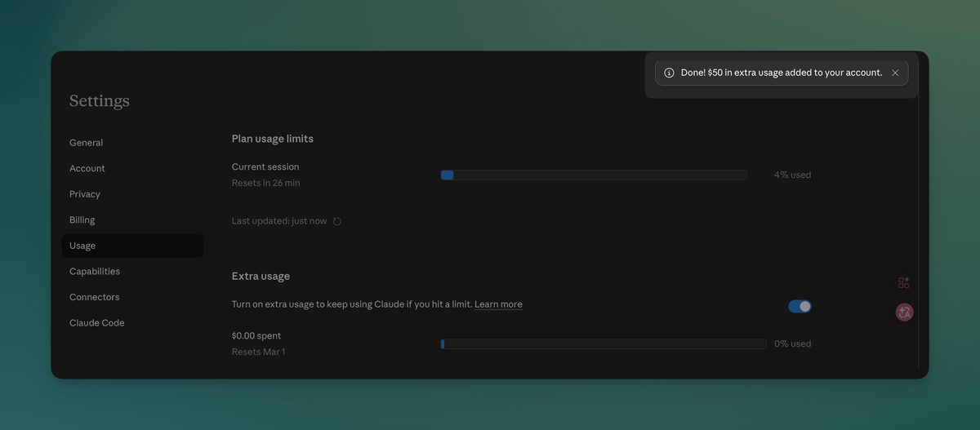This screenshot has width=980, height=430.
Task: Click the Current session usage progress bar
Action: (594, 175)
